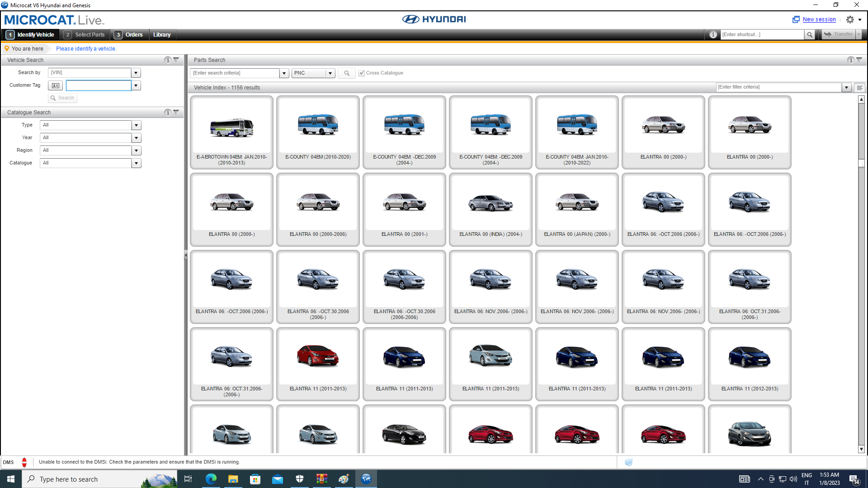The image size is (868, 488).
Task: Click the Parts Search filter funnel icon
Action: tap(859, 60)
